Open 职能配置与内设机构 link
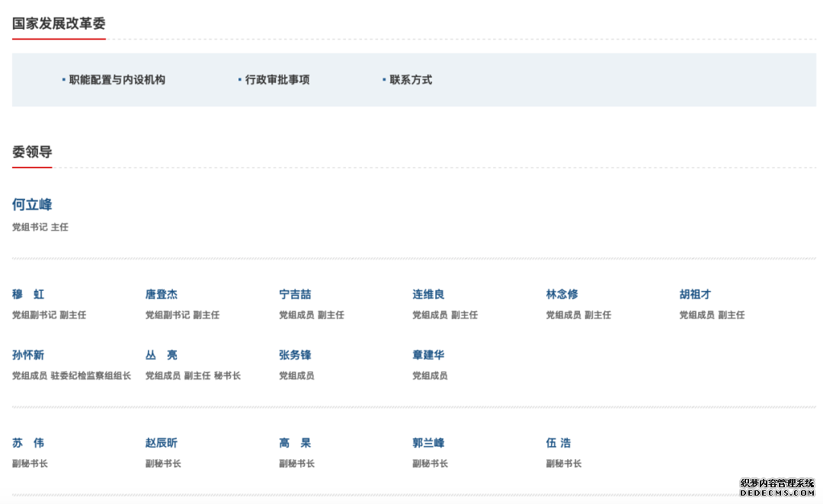Screen dimensions: 823x504 117,80
